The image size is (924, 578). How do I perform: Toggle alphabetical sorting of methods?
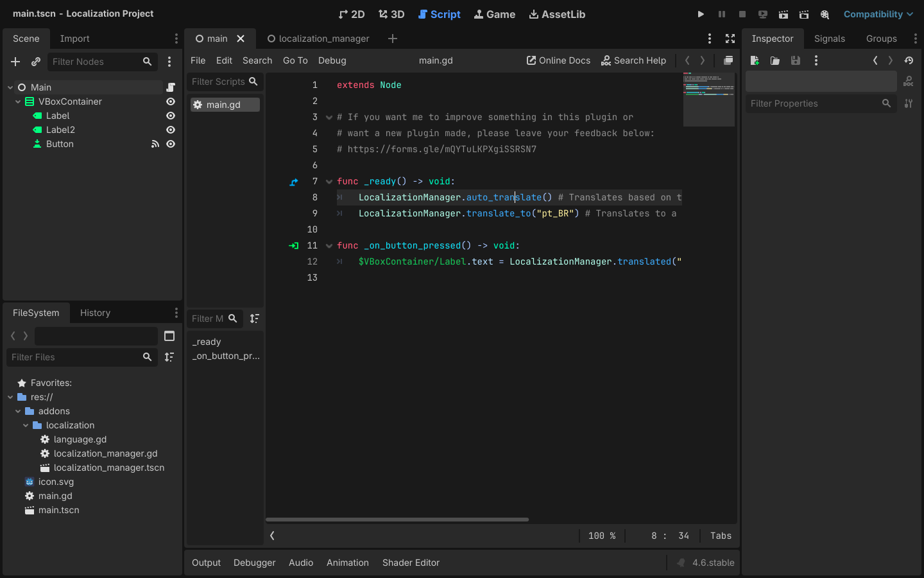(255, 319)
